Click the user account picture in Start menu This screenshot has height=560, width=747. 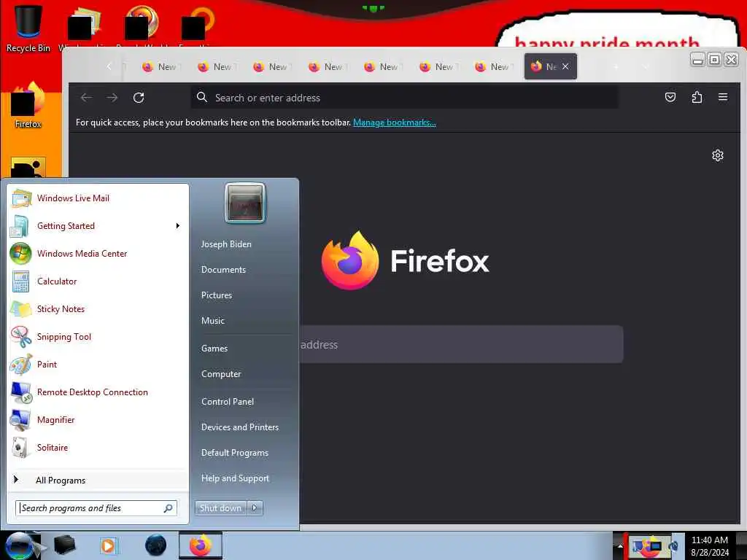click(x=245, y=203)
